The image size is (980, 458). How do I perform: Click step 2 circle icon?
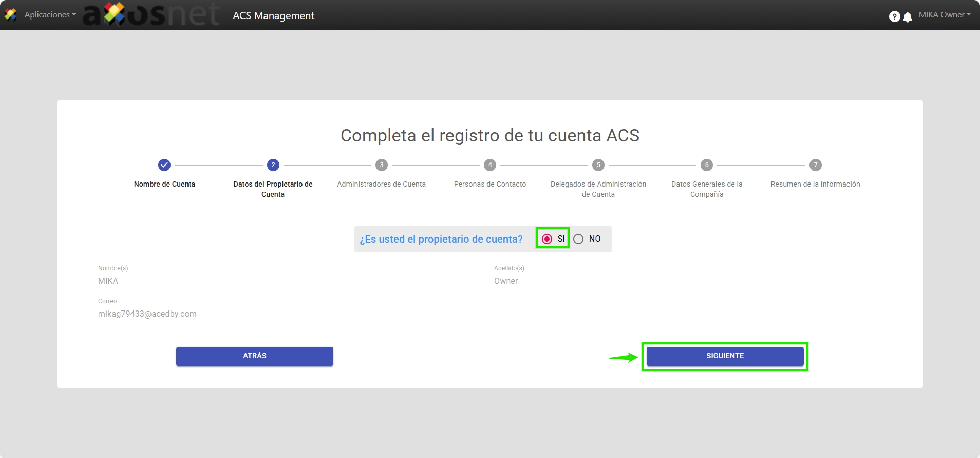click(273, 165)
